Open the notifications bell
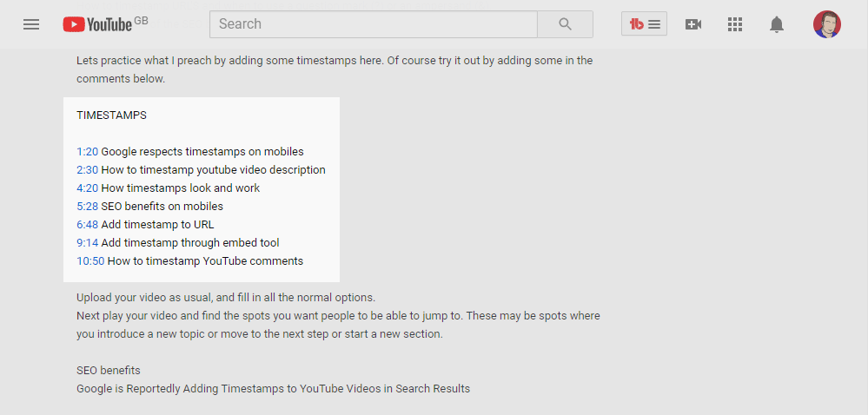The image size is (868, 415). [x=777, y=24]
